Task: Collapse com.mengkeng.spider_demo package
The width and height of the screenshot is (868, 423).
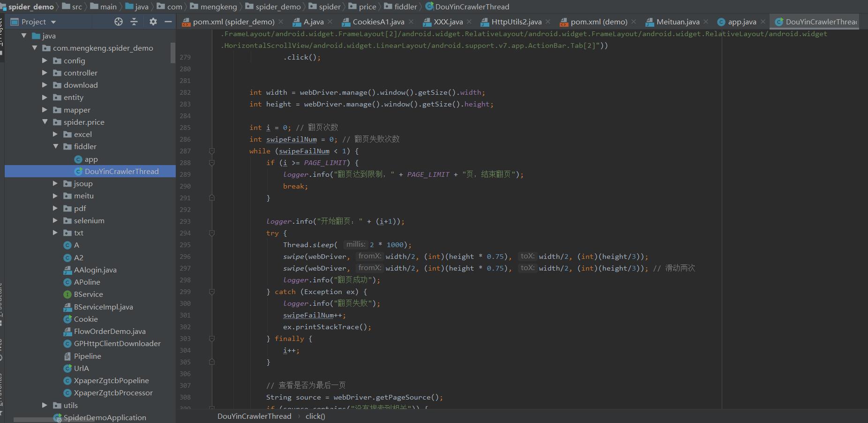Action: coord(34,48)
